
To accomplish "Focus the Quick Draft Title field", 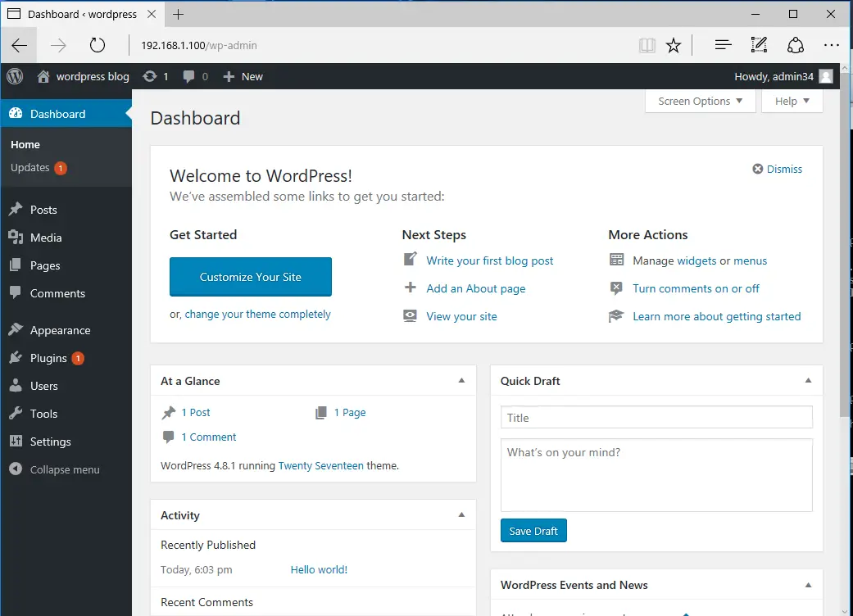I will [656, 418].
